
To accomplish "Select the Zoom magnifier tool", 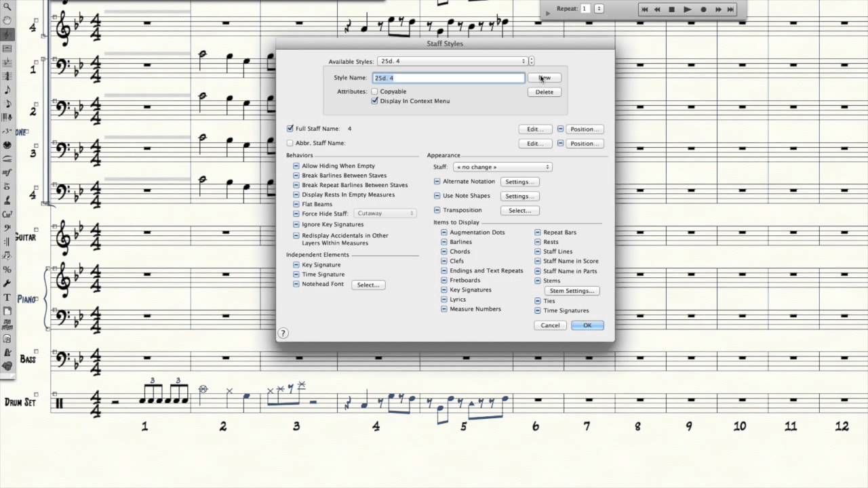I will 7,7.
